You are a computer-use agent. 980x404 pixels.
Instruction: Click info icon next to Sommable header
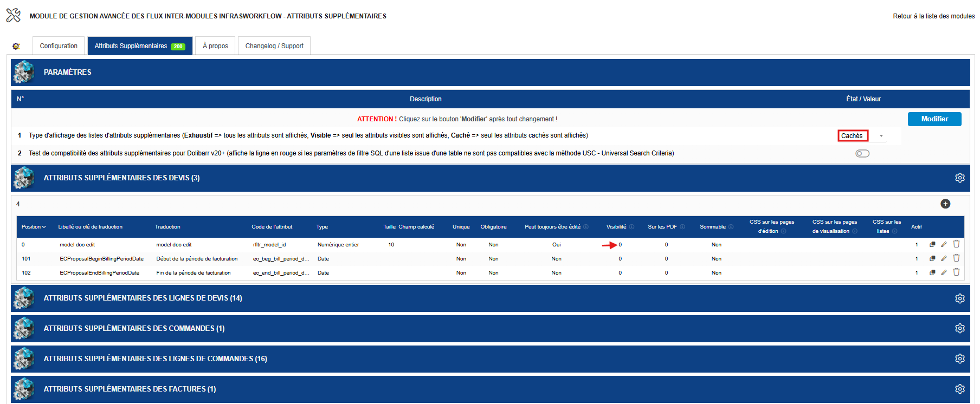tap(731, 227)
